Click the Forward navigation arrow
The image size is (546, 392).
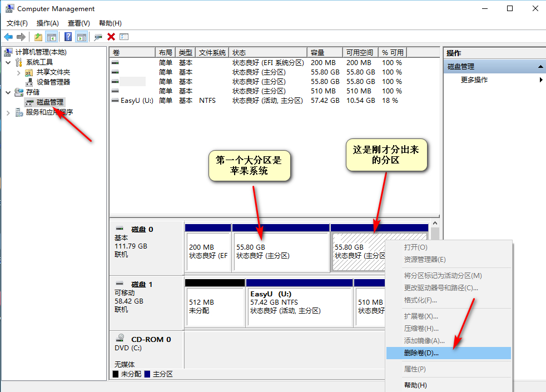(x=21, y=37)
